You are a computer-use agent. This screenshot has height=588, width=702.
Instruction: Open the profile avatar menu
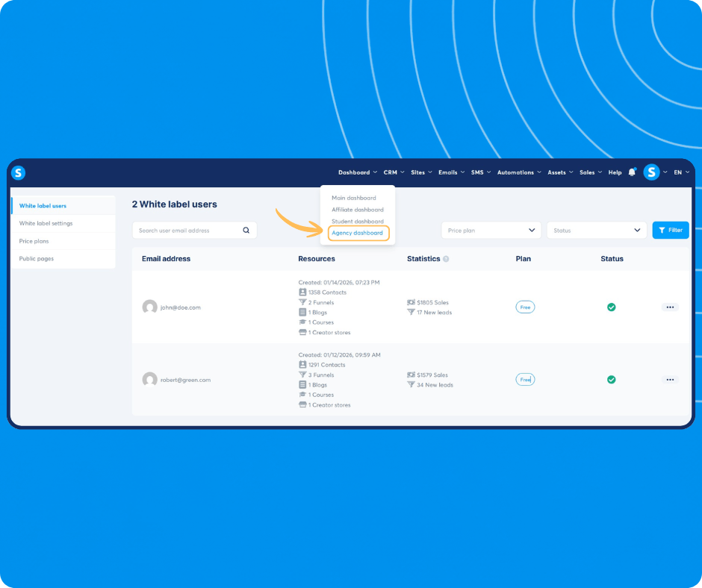[x=651, y=172]
